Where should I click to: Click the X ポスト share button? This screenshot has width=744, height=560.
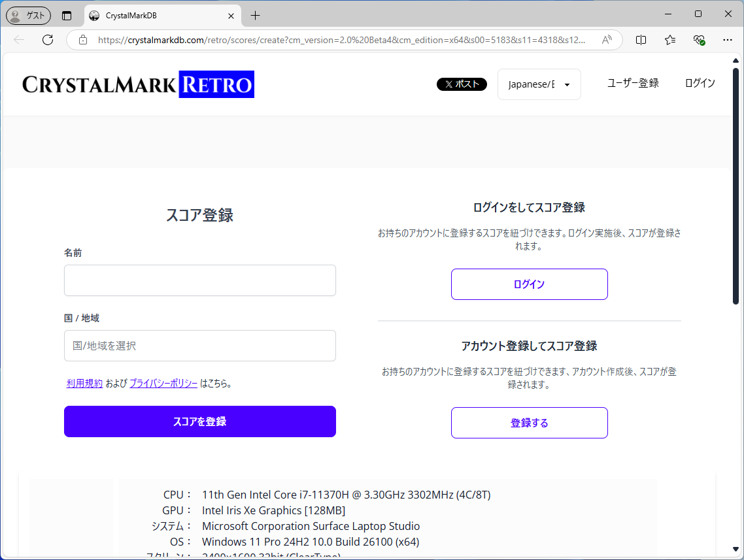coord(462,84)
